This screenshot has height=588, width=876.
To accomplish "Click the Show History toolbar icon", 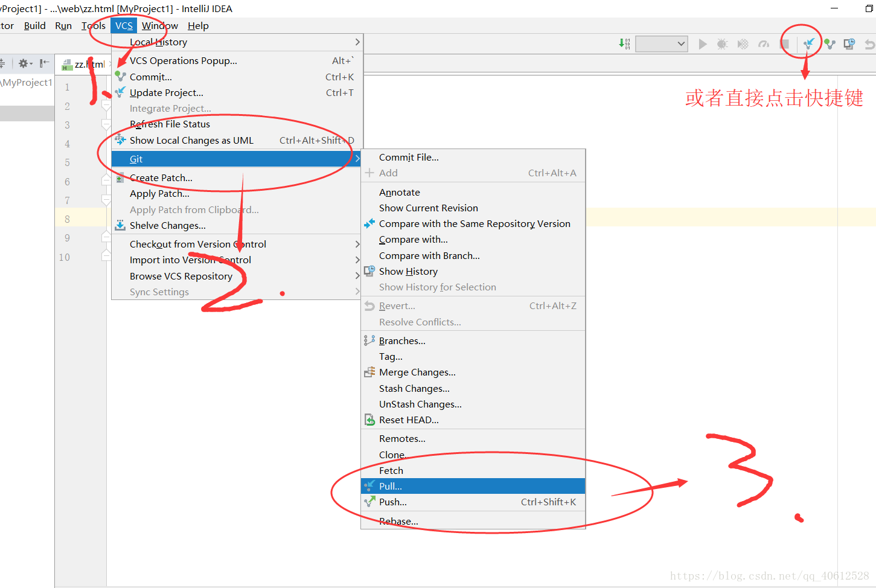I will tap(849, 43).
